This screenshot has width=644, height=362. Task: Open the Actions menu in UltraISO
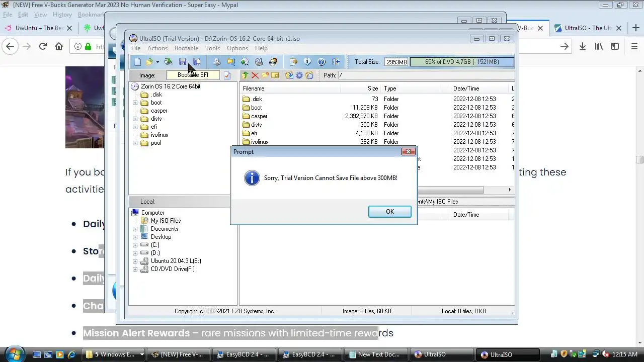157,48
